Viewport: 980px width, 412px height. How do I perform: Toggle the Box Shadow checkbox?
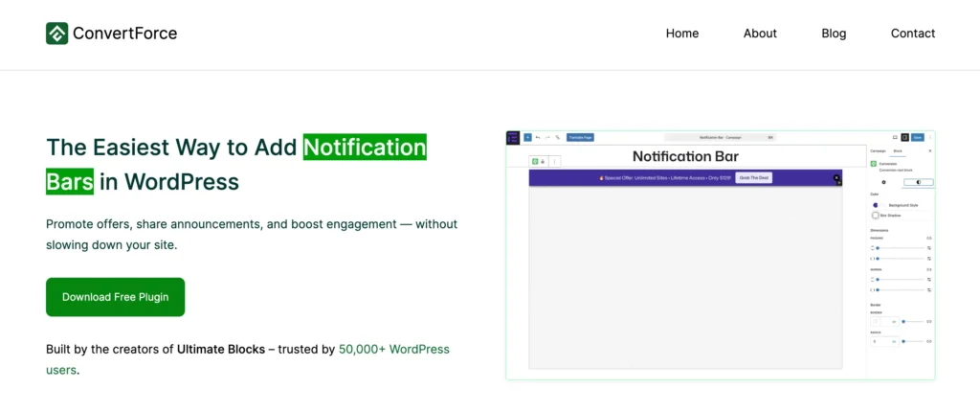coord(876,216)
